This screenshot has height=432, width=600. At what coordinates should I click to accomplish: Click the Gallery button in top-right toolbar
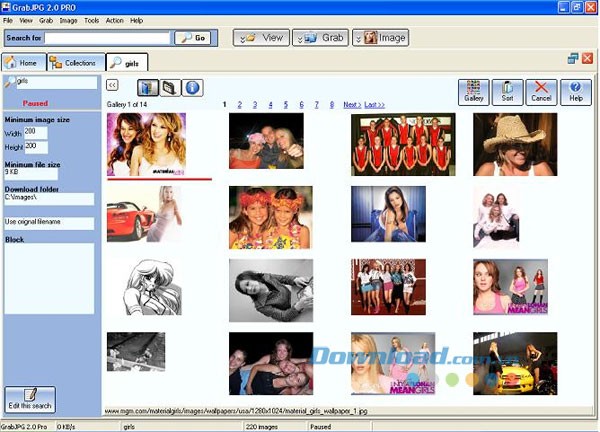474,92
